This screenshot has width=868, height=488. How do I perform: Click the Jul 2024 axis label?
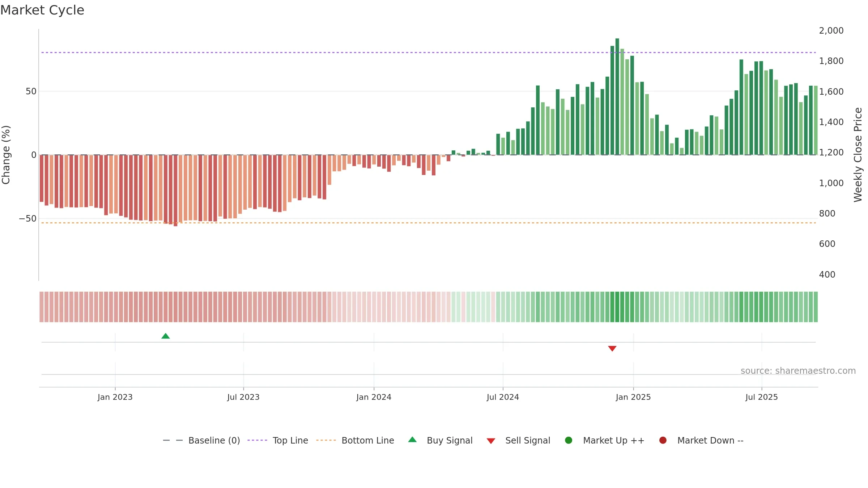pos(503,397)
